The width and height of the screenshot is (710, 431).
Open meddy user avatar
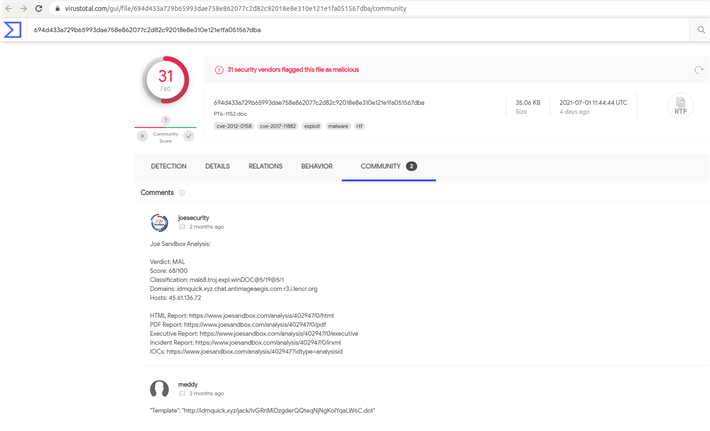pos(159,389)
